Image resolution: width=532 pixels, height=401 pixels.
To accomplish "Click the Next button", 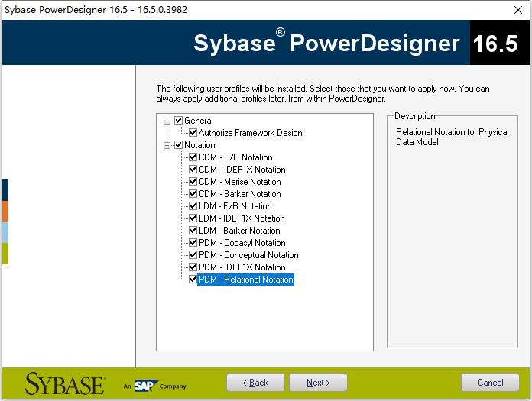I will (318, 383).
